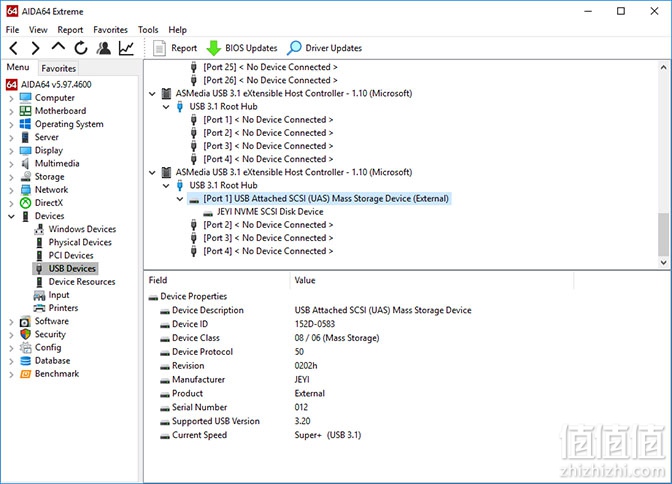Select Input in the tree
The height and width of the screenshot is (484, 672).
(x=59, y=295)
